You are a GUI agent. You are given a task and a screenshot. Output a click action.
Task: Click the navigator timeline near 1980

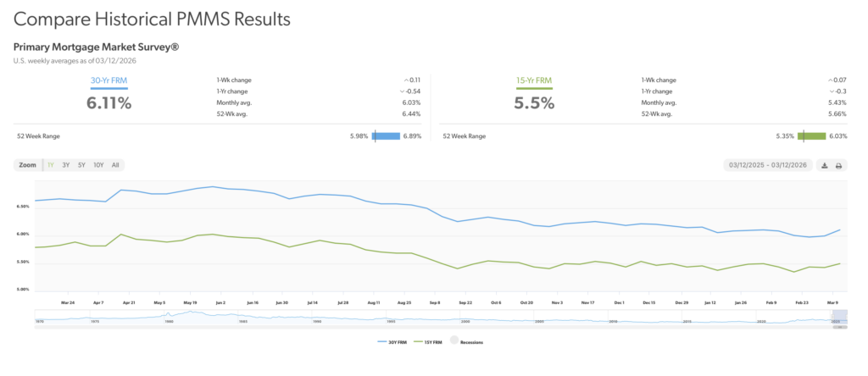[x=168, y=318]
